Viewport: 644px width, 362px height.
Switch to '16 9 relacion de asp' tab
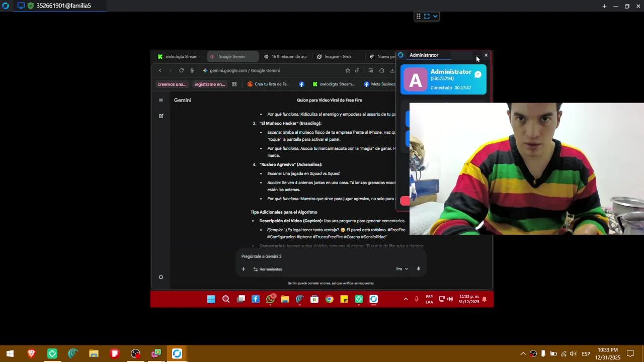tap(285, 56)
